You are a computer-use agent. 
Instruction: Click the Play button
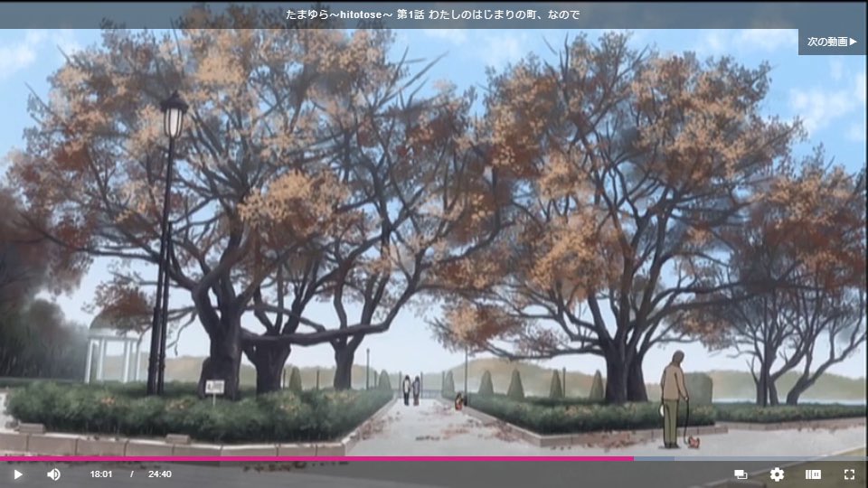pyautogui.click(x=18, y=474)
